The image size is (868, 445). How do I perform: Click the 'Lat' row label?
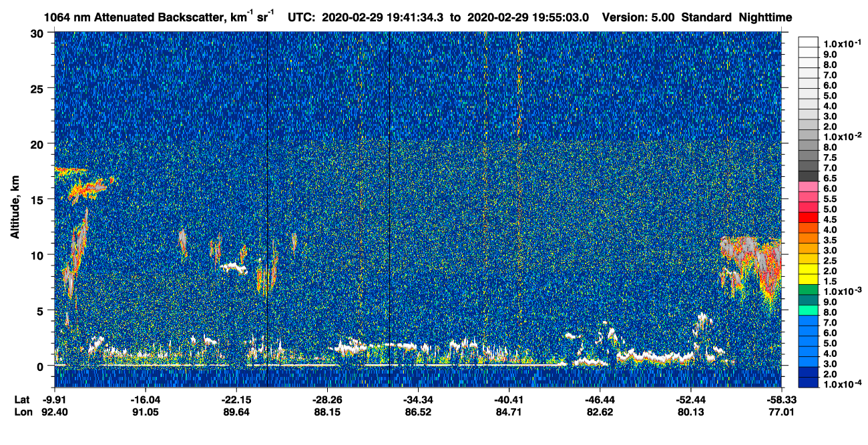(x=21, y=399)
